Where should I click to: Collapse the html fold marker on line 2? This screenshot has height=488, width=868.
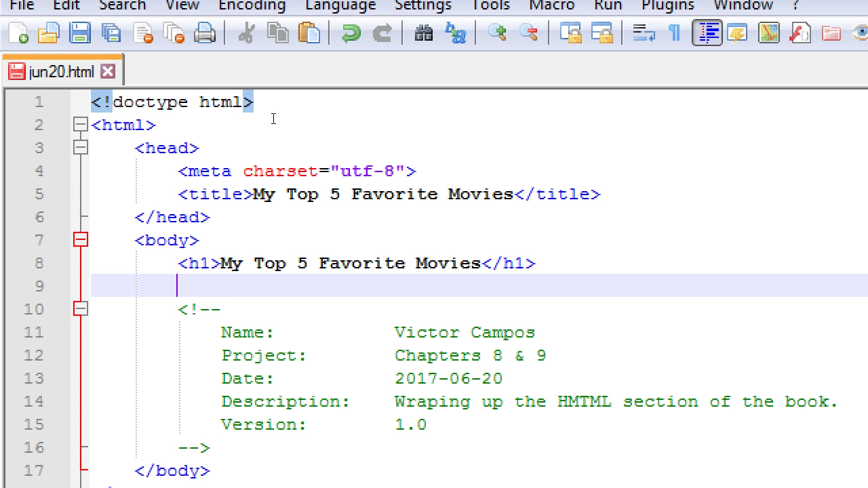click(81, 125)
